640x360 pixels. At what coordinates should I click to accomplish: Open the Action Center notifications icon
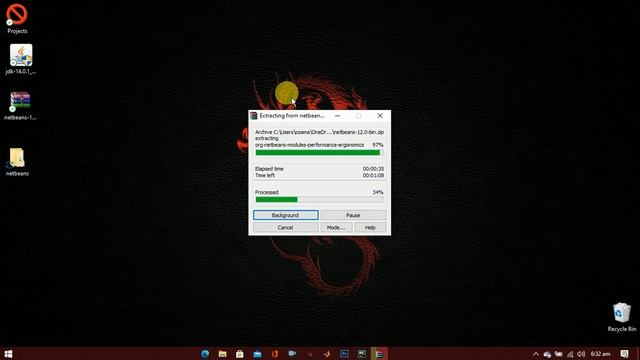[x=624, y=353]
